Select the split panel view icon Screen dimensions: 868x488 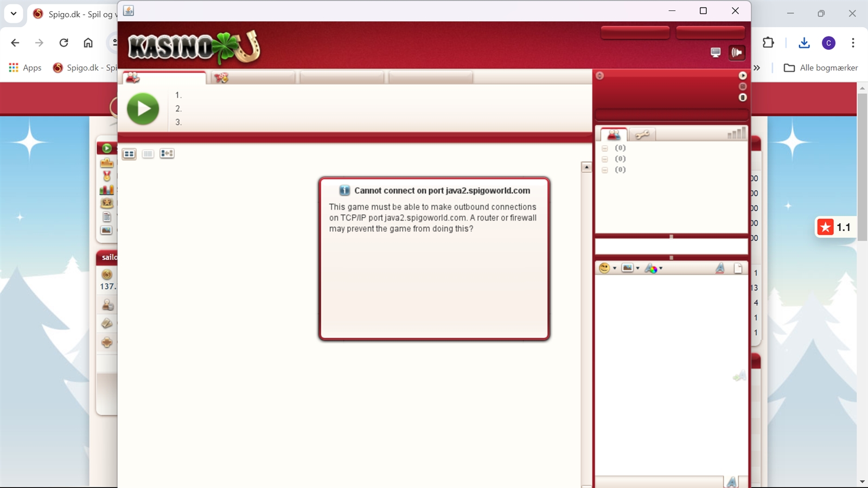tap(167, 154)
